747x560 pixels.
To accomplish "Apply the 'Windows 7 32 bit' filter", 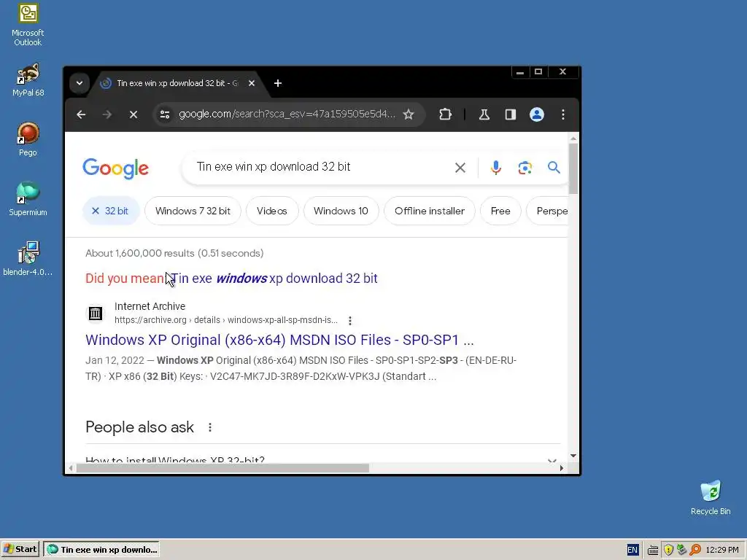I will point(193,211).
